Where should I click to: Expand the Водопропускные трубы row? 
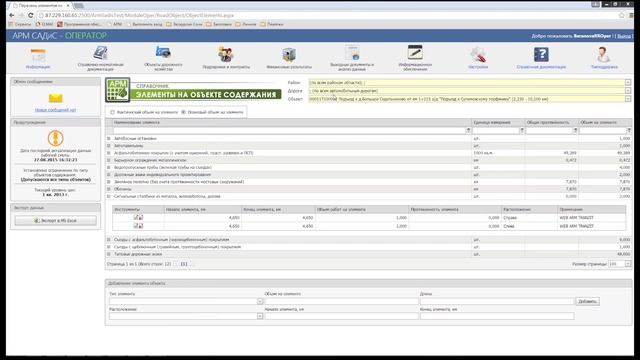tap(109, 167)
